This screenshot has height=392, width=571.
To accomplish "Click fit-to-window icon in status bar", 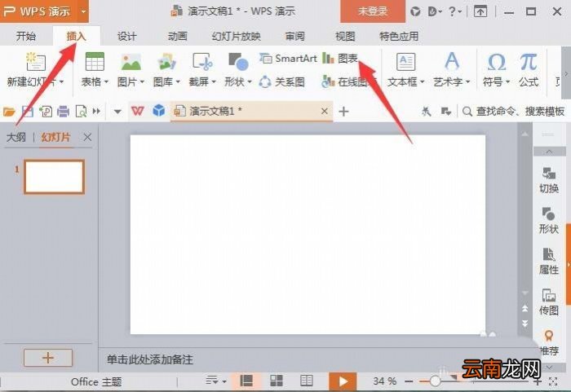I will (553, 381).
